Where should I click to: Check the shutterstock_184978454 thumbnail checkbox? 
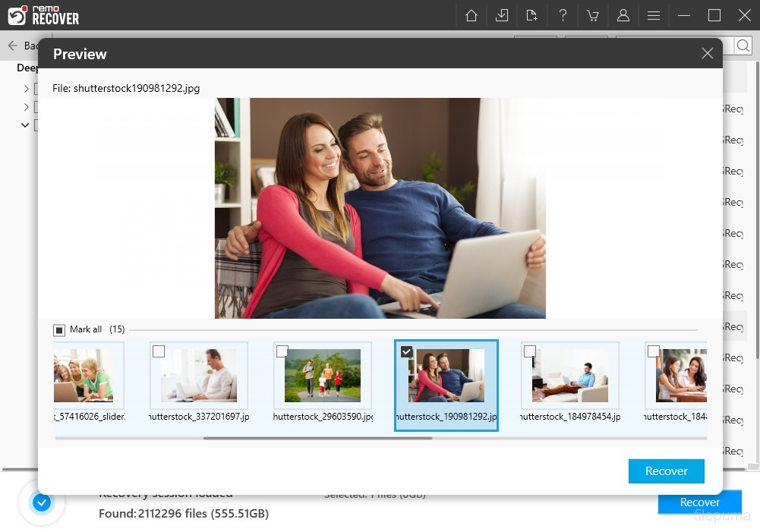point(530,351)
